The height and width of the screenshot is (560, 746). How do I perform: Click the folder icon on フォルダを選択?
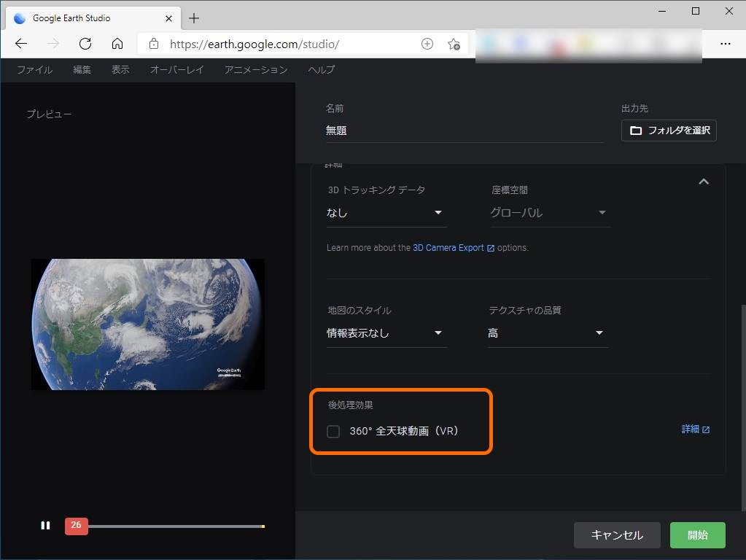coord(636,131)
